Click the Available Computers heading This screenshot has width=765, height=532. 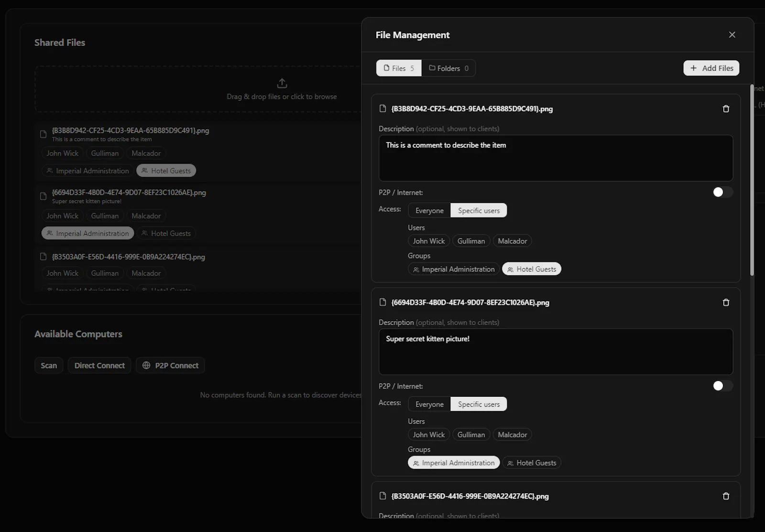pos(78,334)
